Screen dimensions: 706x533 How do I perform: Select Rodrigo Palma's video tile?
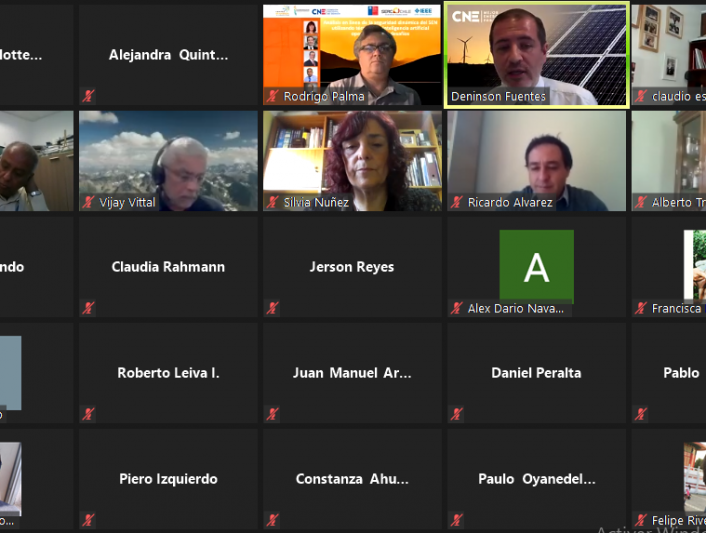pos(352,55)
